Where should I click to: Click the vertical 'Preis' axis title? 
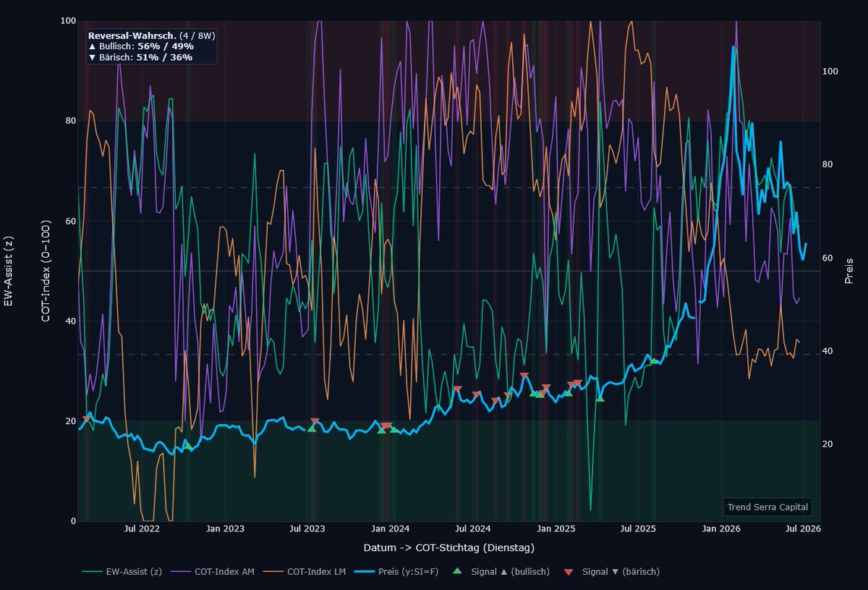point(849,271)
